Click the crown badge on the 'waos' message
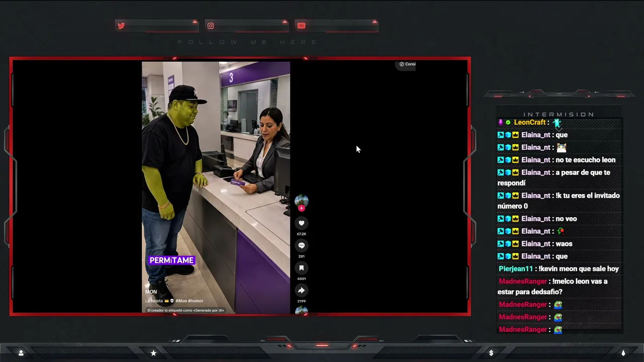This screenshot has width=644, height=362. [515, 244]
